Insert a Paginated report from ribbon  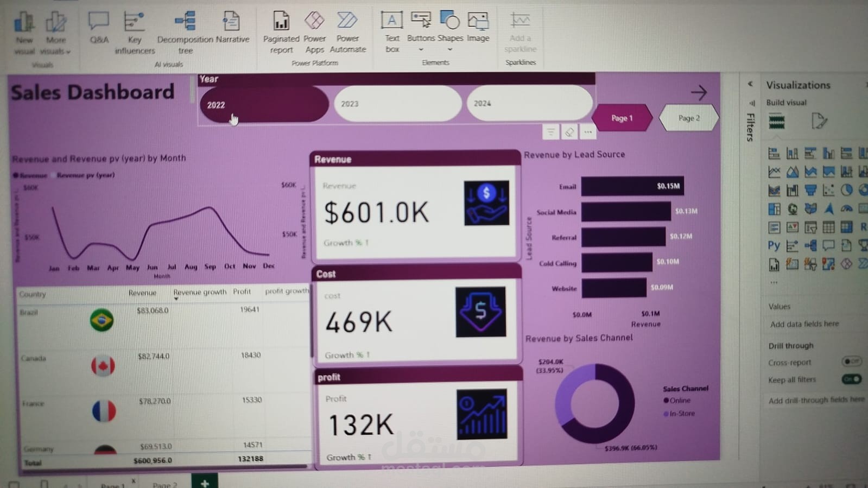(281, 33)
